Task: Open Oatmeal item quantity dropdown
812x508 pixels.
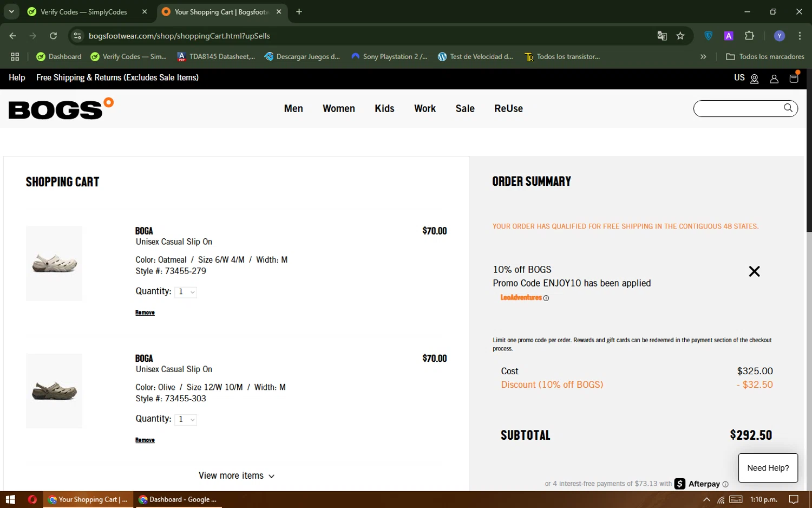Action: (186, 292)
